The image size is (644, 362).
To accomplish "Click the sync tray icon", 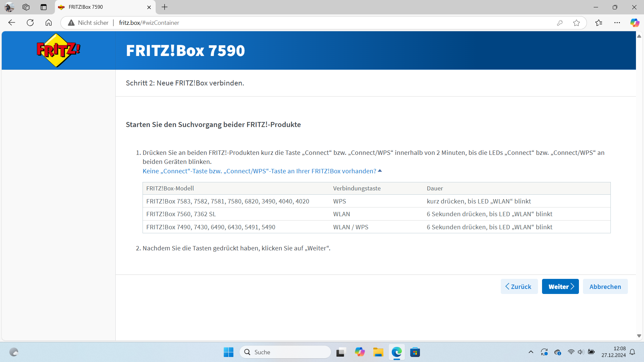I will click(x=544, y=352).
